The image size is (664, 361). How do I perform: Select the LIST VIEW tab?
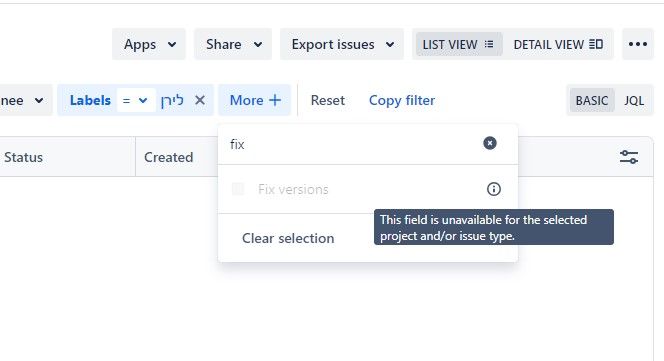pos(457,44)
